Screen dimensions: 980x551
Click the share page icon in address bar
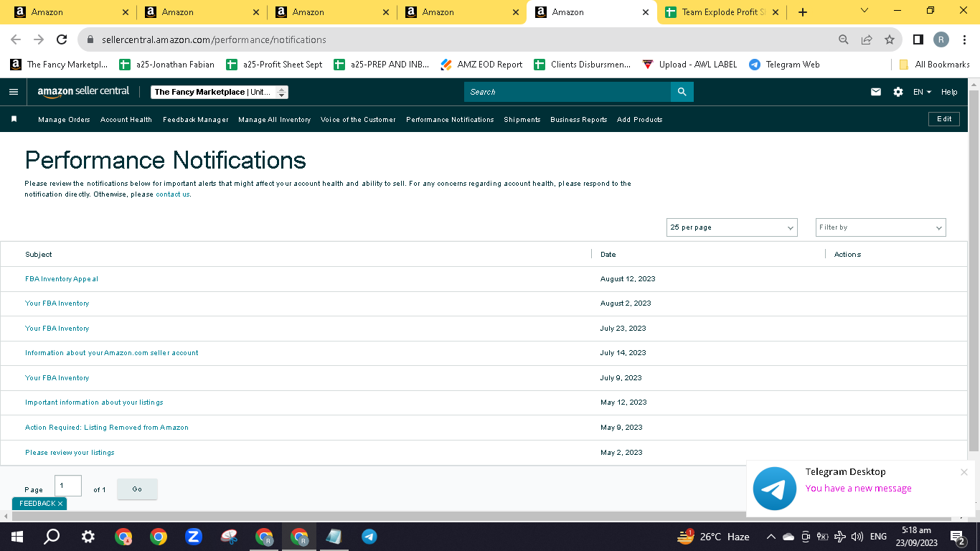[x=867, y=39]
